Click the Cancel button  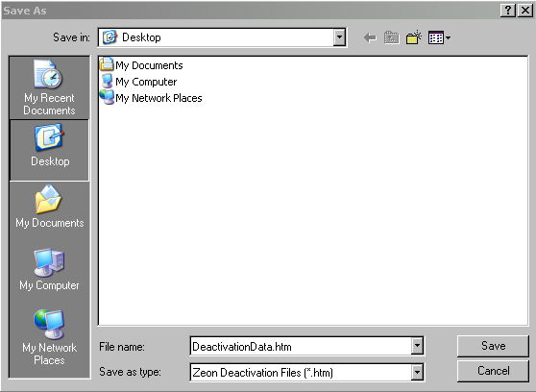click(493, 371)
